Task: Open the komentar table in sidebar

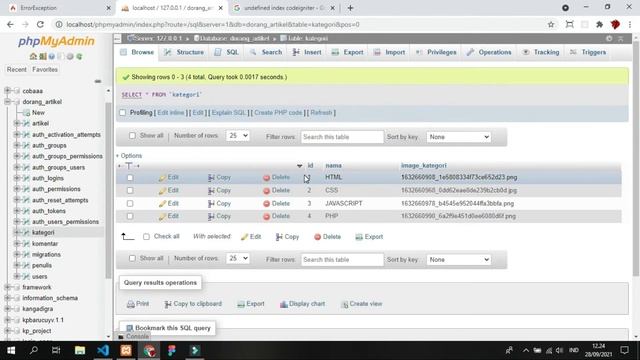Action: [45, 244]
